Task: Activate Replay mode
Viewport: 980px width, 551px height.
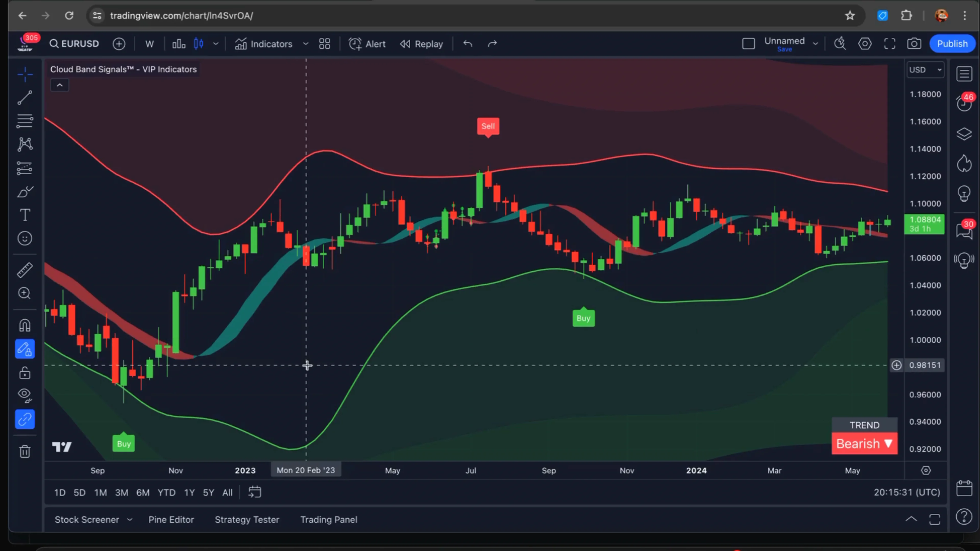Action: (x=421, y=44)
